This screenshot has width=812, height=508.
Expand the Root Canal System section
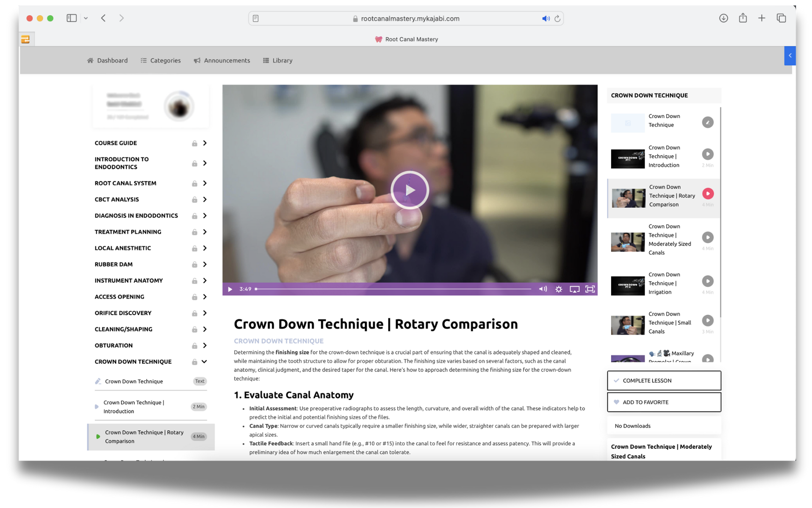point(205,183)
